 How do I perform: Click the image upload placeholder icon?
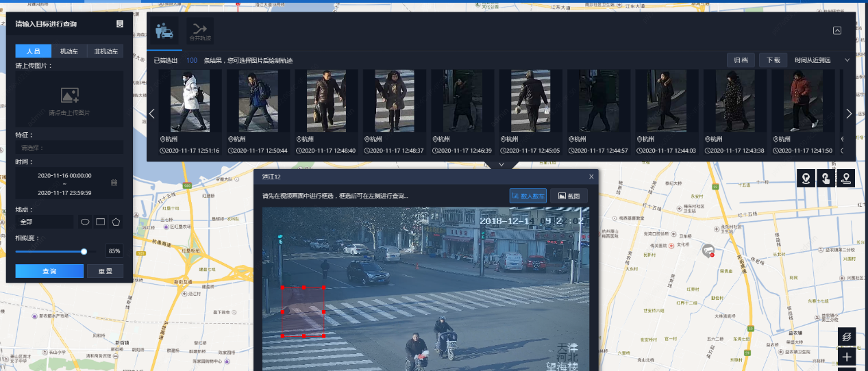(69, 95)
